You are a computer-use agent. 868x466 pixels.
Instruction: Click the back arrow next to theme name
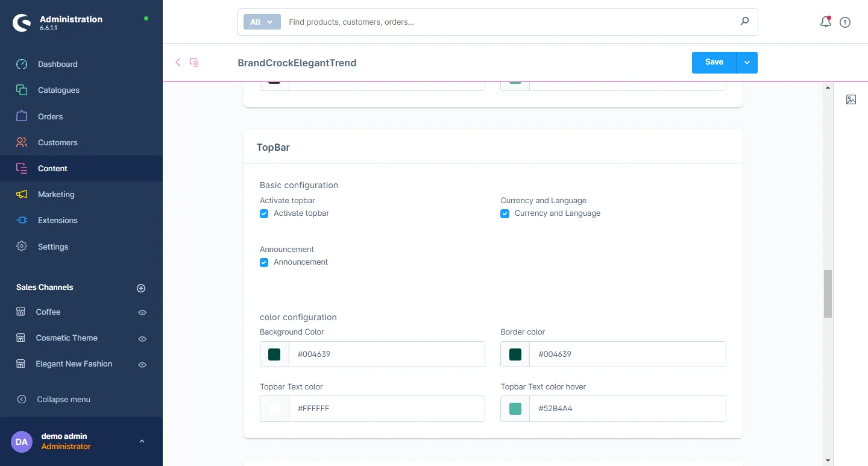[178, 62]
